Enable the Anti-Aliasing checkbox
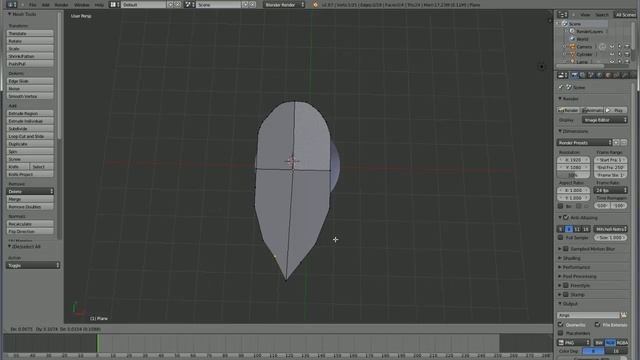 (x=566, y=218)
